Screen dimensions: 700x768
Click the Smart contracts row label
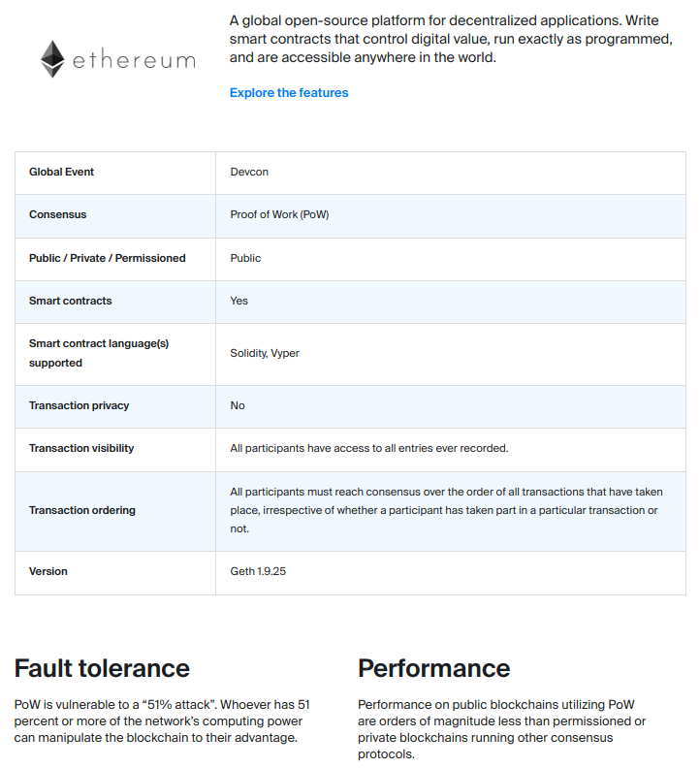pyautogui.click(x=70, y=301)
